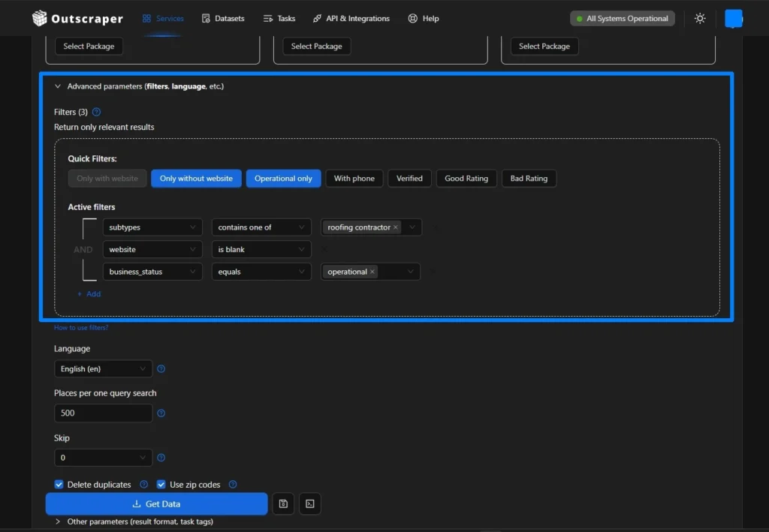Delete the website filter row
This screenshot has height=532, width=769.
pyautogui.click(x=324, y=249)
